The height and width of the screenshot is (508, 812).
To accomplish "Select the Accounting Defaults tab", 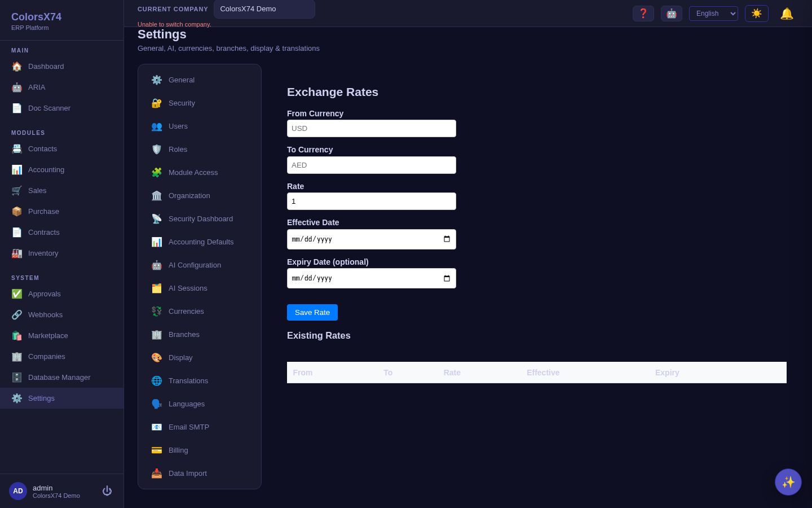I will [200, 242].
